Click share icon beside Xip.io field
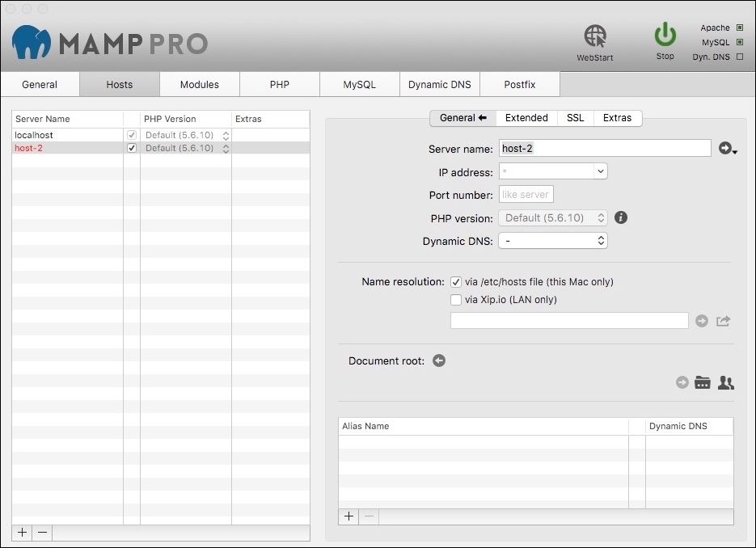This screenshot has height=548, width=756. click(x=723, y=321)
